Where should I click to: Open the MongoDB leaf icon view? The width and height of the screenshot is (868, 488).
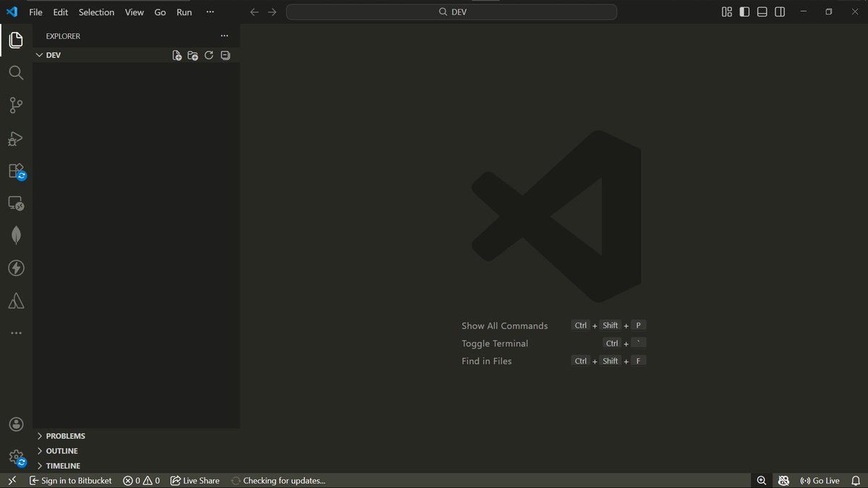pyautogui.click(x=16, y=236)
